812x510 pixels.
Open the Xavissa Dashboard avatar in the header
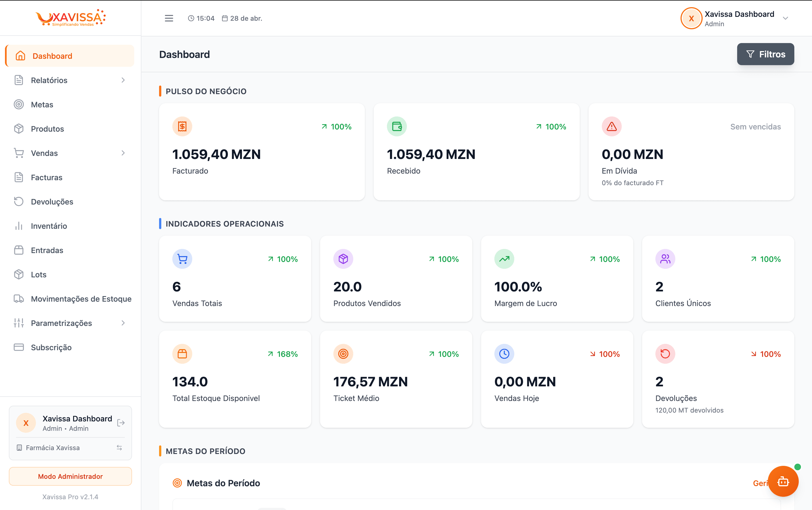[691, 18]
